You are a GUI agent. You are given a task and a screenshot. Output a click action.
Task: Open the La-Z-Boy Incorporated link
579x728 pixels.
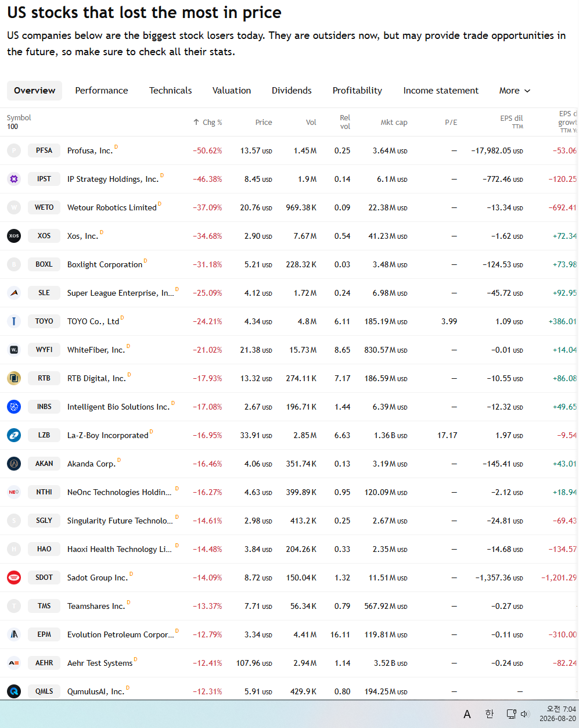pos(108,435)
